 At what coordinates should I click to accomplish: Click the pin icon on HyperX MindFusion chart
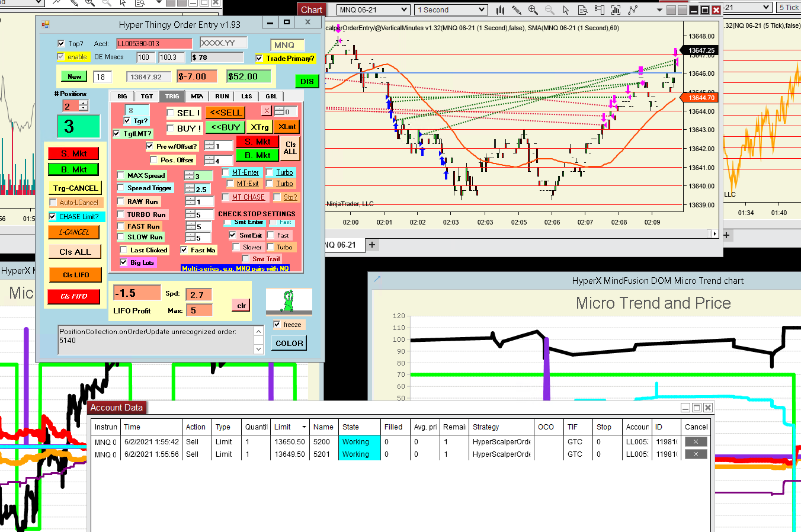coord(377,278)
